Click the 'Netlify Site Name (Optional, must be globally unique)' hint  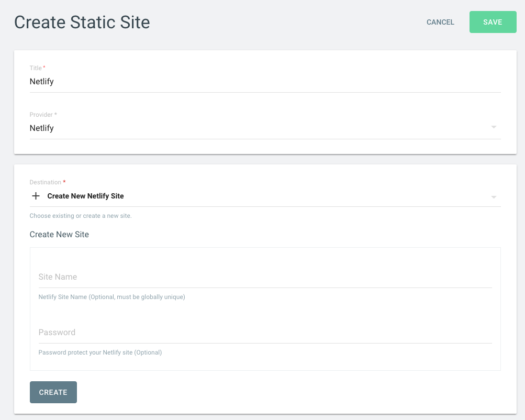[112, 297]
